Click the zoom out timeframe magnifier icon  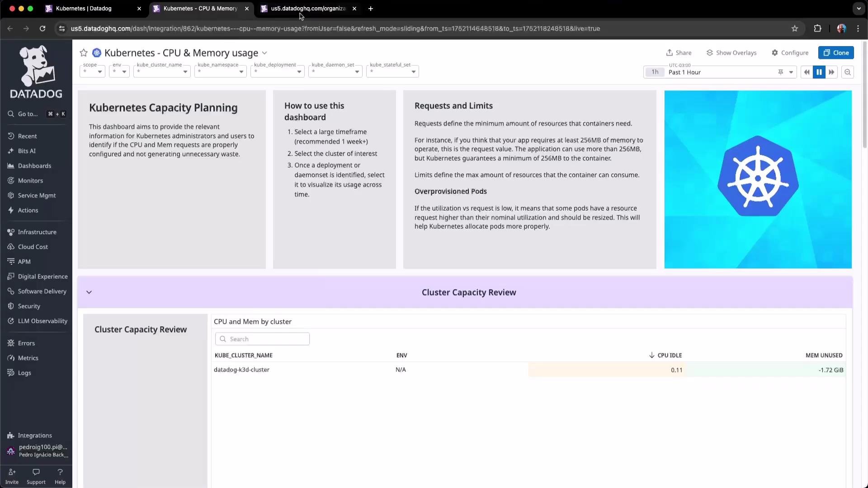click(x=848, y=72)
